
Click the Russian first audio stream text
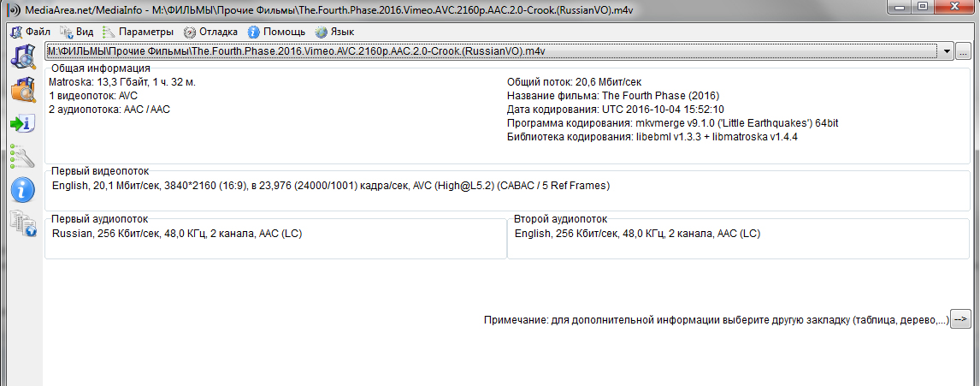[x=177, y=234]
